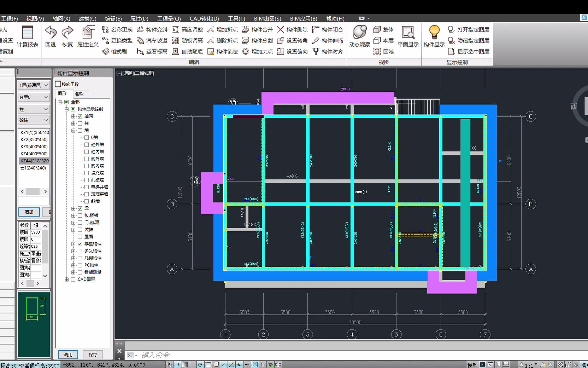Toggle the 按施工段 checkbox
This screenshot has height=368, width=588.
[x=58, y=84]
